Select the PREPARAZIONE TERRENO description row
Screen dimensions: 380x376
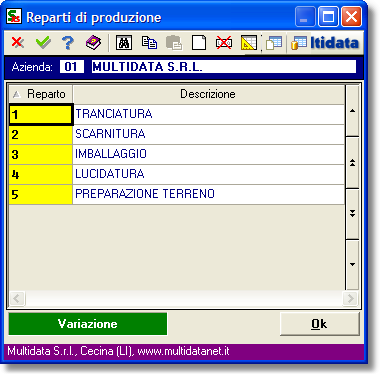[209, 195]
